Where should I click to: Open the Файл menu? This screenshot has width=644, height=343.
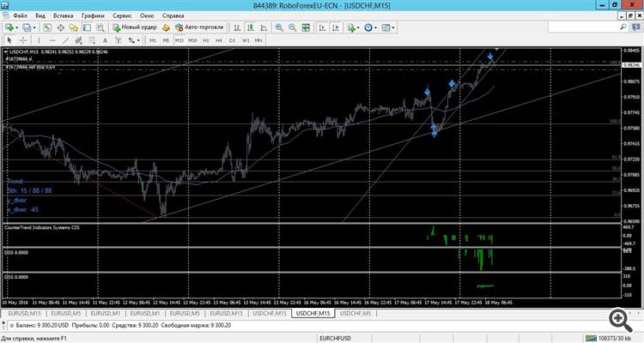pos(20,15)
